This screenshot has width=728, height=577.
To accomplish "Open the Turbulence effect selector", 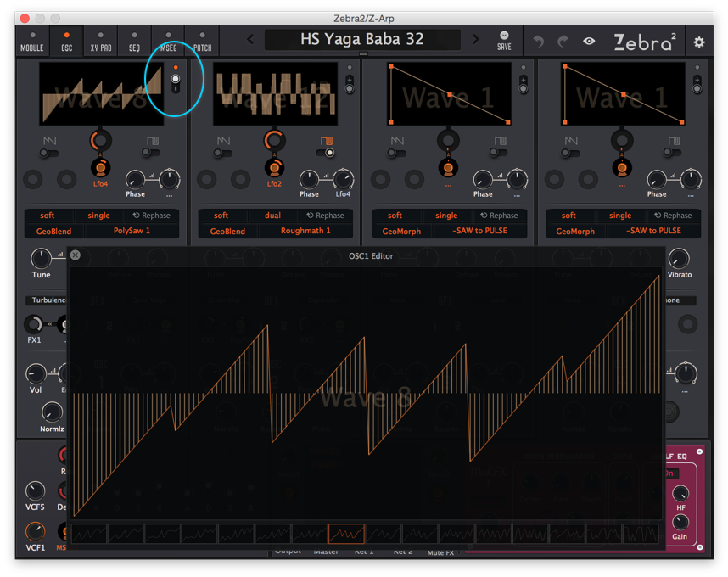I will pyautogui.click(x=47, y=300).
